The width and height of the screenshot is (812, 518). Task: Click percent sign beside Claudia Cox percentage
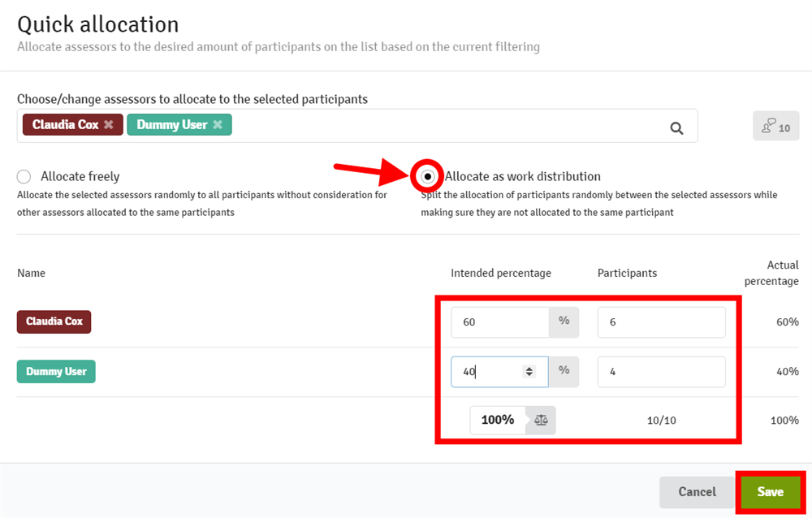[x=564, y=322]
